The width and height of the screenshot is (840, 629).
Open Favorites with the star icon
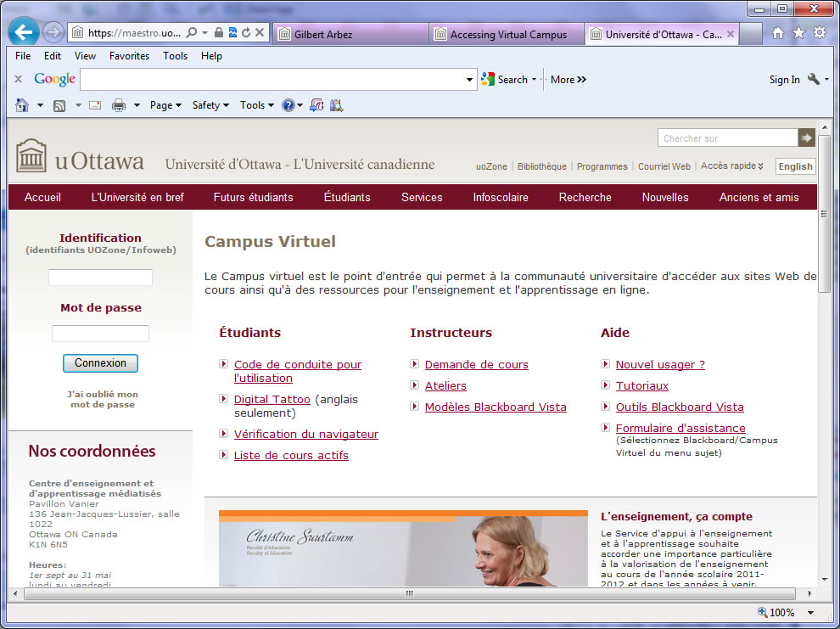[798, 33]
